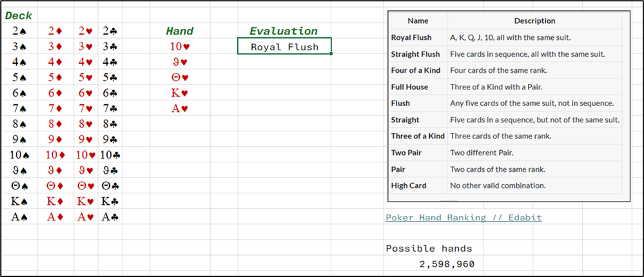This screenshot has height=277, width=644.
Task: Select the Royal Flush evaluation cell
Action: click(284, 46)
